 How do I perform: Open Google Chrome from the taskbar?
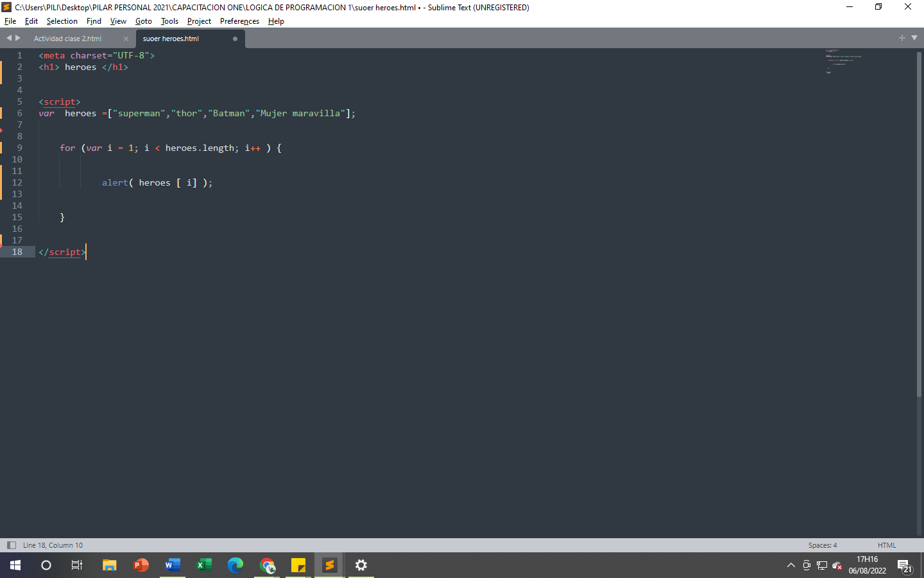click(267, 565)
